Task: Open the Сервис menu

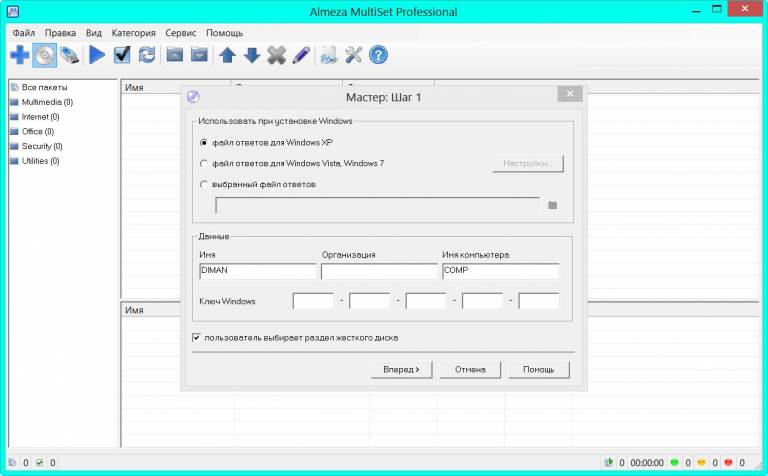Action: (180, 33)
